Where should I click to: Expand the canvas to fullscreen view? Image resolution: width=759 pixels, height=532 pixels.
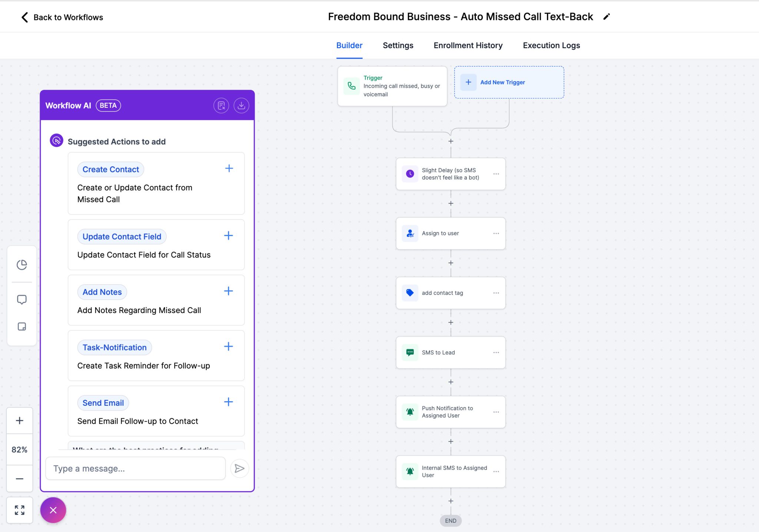19,510
